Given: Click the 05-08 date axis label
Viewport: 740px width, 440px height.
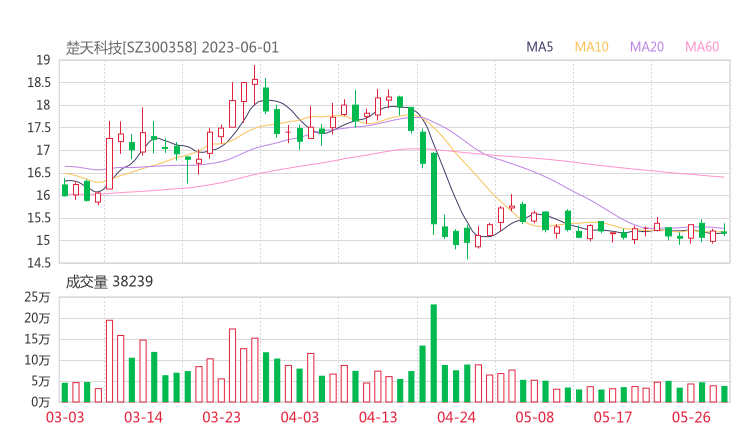Looking at the screenshot, I should (535, 417).
